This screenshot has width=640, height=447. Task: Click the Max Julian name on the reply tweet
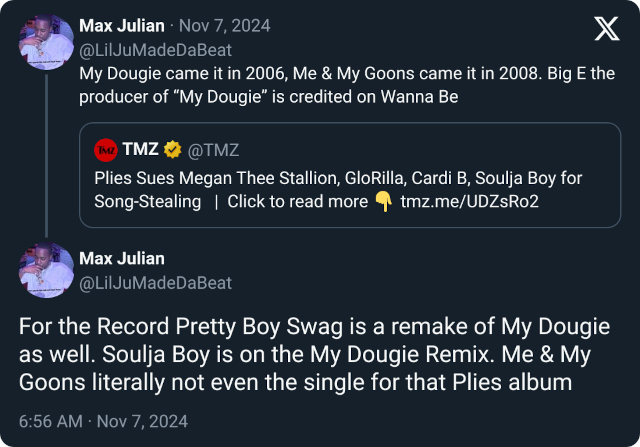[x=121, y=260]
